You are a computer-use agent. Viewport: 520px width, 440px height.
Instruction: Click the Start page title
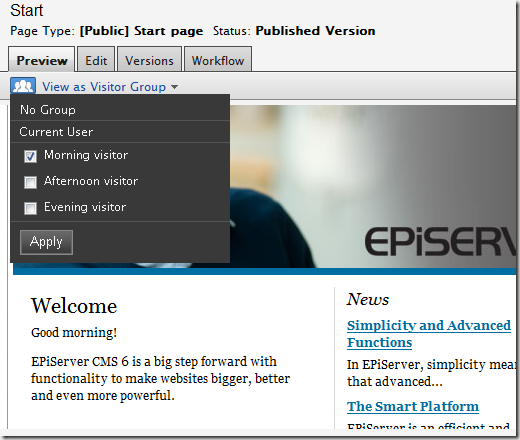[27, 10]
